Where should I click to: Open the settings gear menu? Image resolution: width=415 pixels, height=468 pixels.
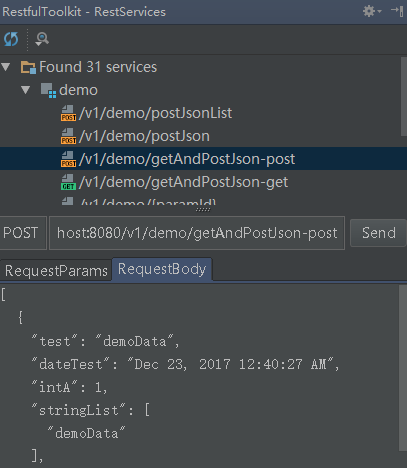click(x=371, y=11)
